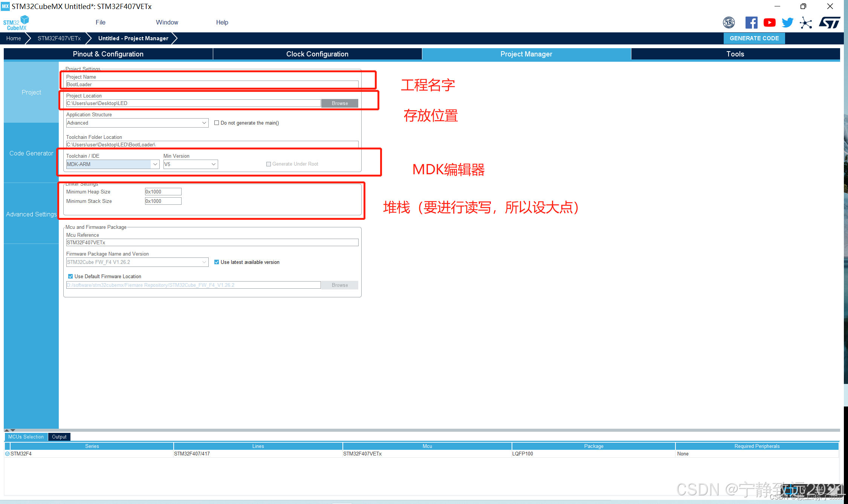Uncheck Use Default Firmware Location
This screenshot has height=504, width=848.
tap(70, 276)
